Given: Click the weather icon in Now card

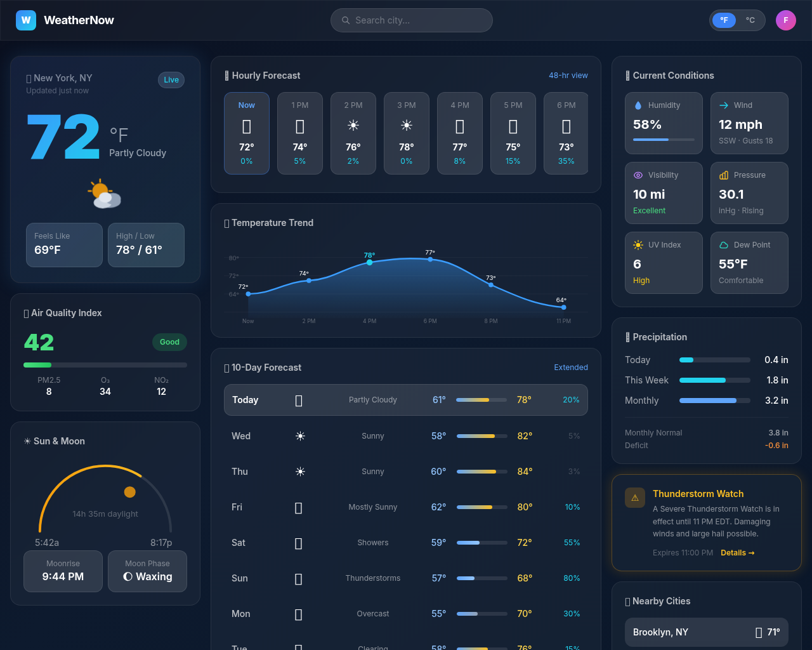Looking at the screenshot, I should click(x=247, y=127).
